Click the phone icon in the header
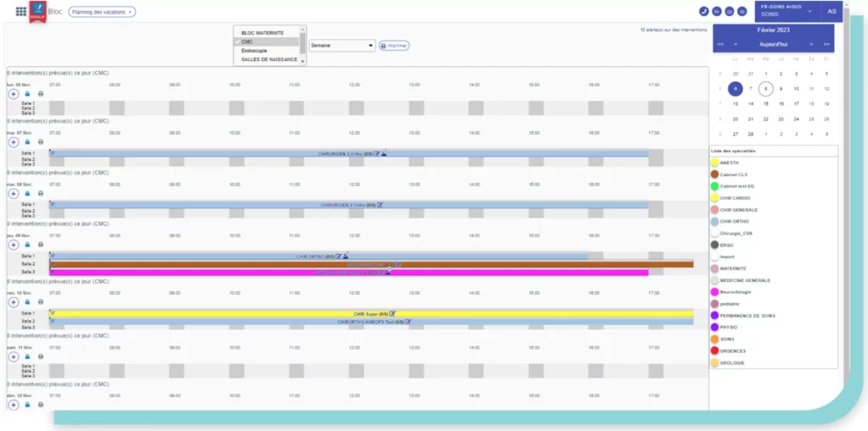 pyautogui.click(x=704, y=12)
